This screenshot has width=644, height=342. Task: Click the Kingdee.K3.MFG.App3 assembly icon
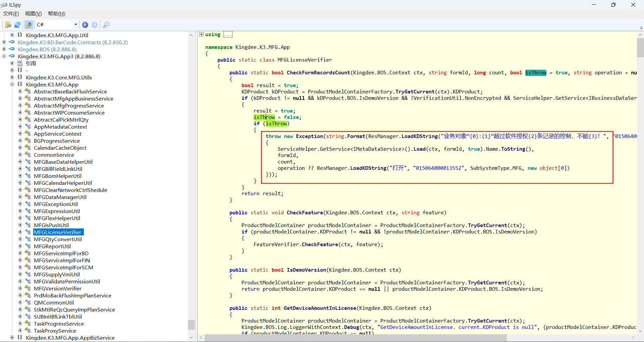coord(12,56)
